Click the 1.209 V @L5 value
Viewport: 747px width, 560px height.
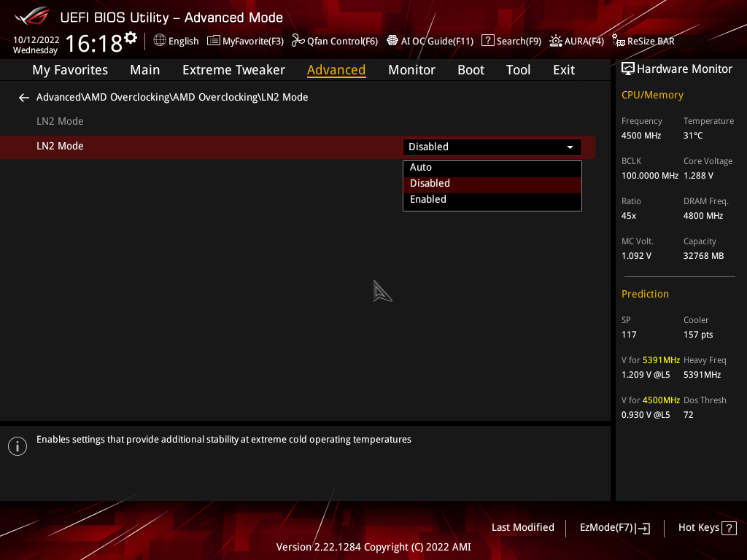[645, 376]
